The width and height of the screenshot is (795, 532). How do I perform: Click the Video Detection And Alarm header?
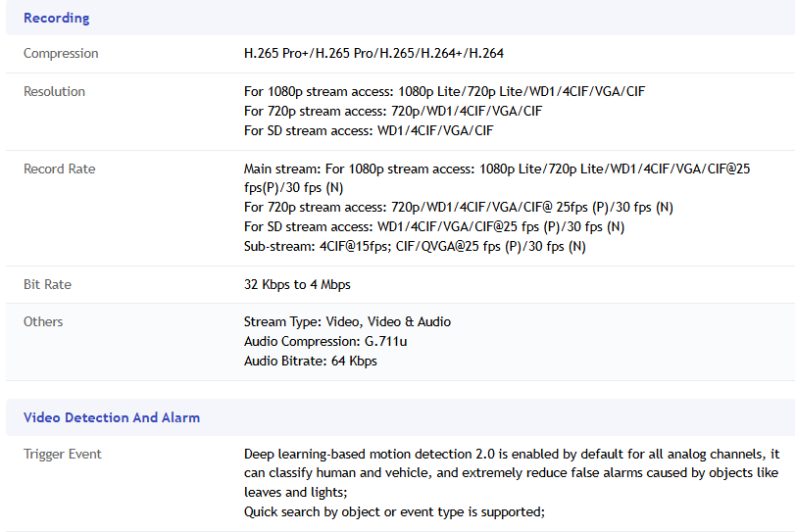[x=111, y=417]
